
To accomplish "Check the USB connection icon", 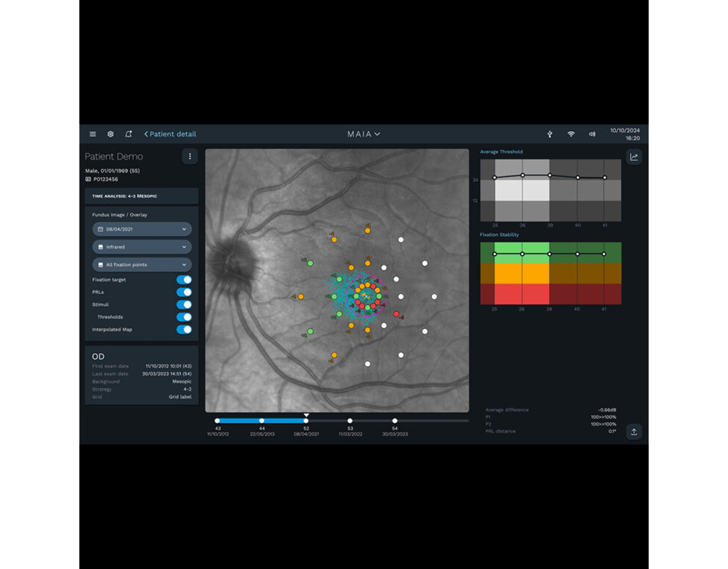I will point(550,134).
